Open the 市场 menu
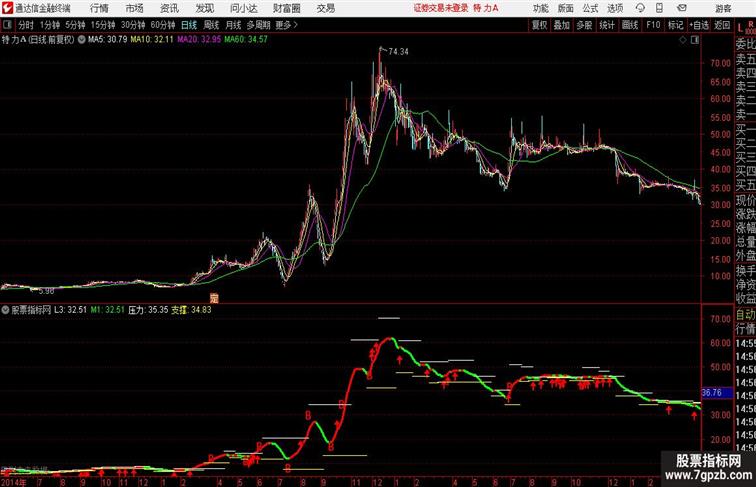This screenshot has height=487, width=756. 135,8
